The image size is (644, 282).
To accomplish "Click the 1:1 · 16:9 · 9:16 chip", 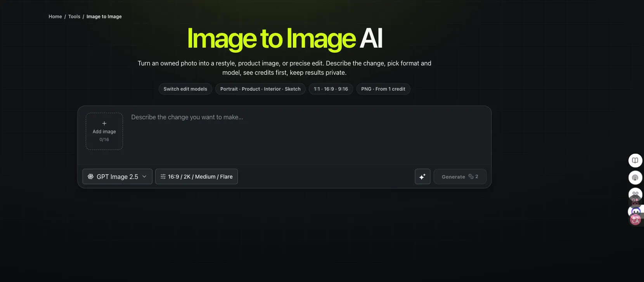I will coord(331,89).
